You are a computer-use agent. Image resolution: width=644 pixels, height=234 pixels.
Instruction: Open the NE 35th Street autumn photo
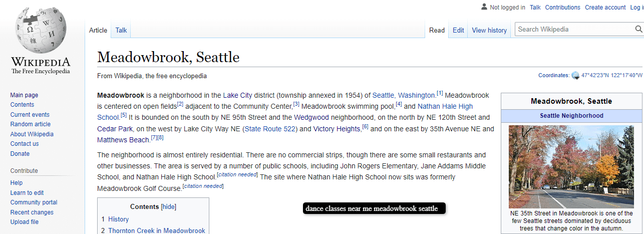pos(571,167)
